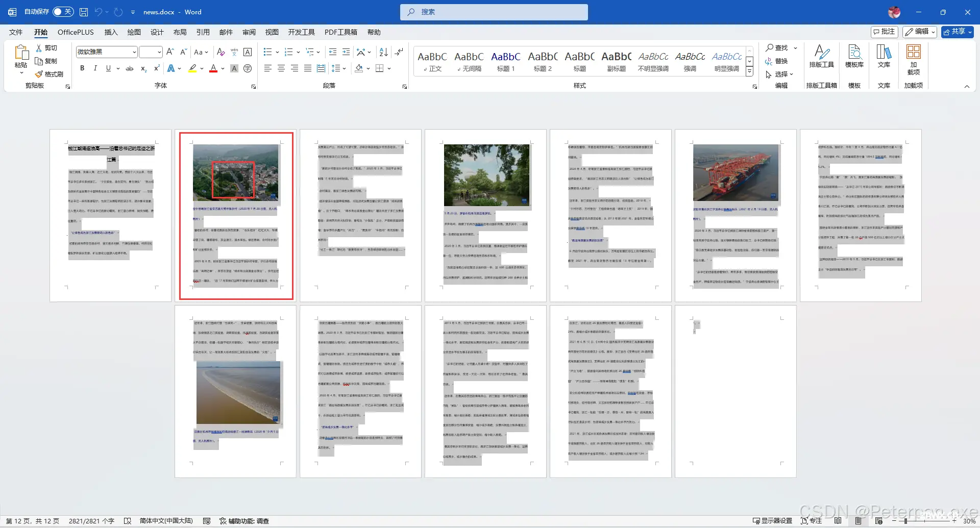
Task: Open the 选择 select dropdown
Action: pyautogui.click(x=779, y=74)
